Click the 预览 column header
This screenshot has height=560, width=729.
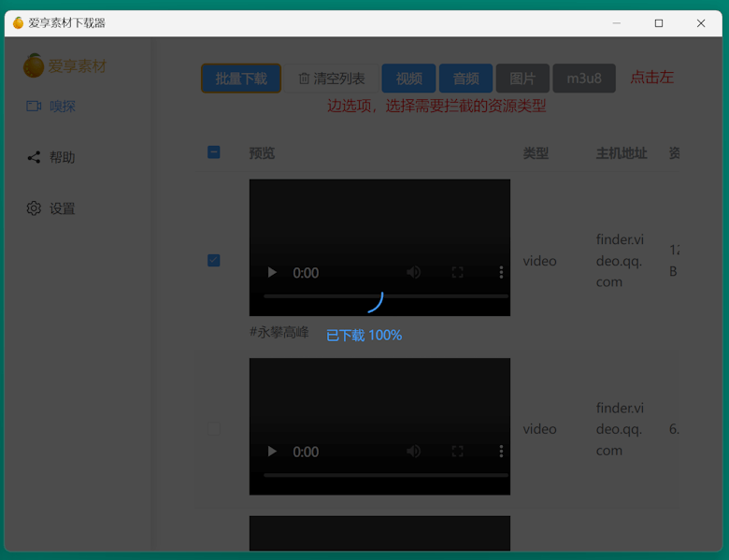262,153
